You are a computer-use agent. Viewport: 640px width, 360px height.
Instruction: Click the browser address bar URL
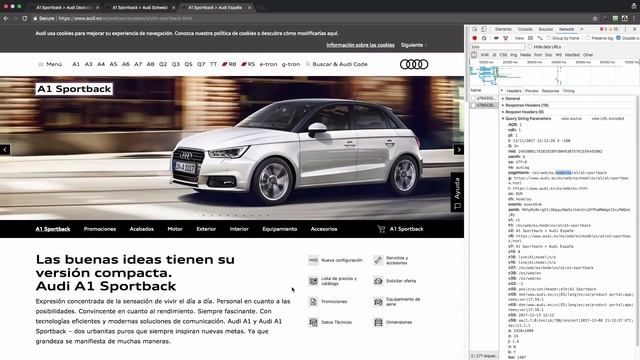(125, 18)
